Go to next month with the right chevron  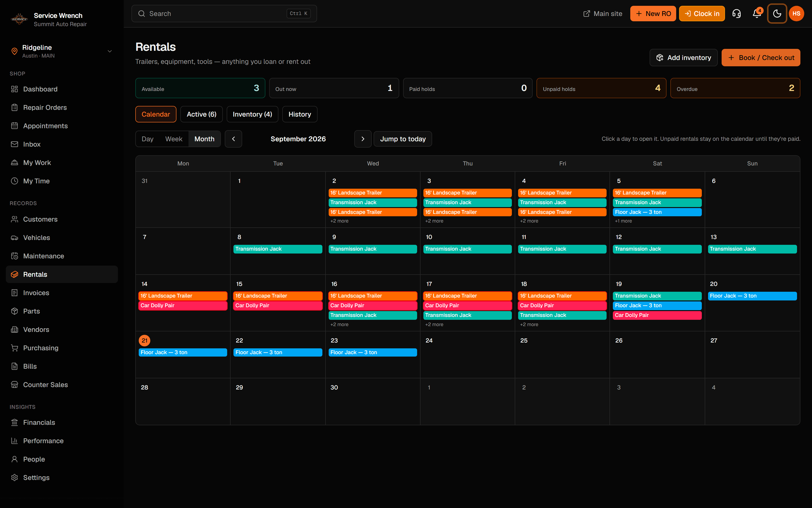click(x=363, y=139)
